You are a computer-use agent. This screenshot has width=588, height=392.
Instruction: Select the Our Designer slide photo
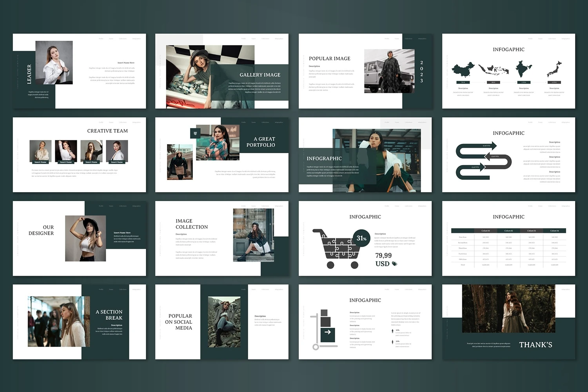coord(85,238)
